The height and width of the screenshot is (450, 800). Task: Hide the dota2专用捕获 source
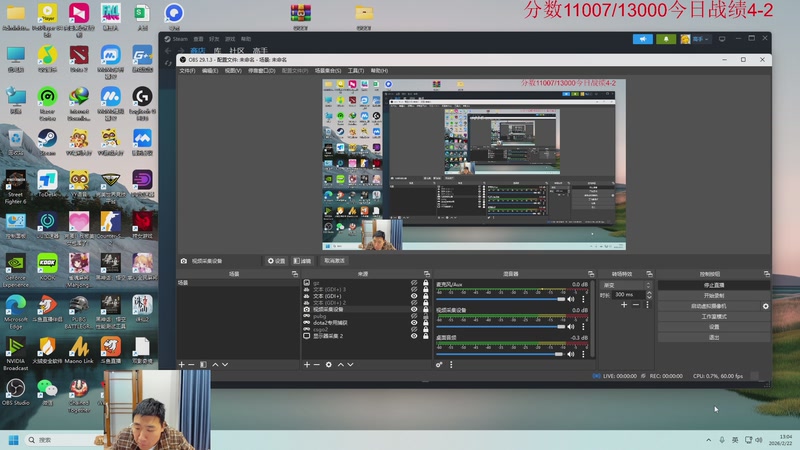pyautogui.click(x=414, y=322)
